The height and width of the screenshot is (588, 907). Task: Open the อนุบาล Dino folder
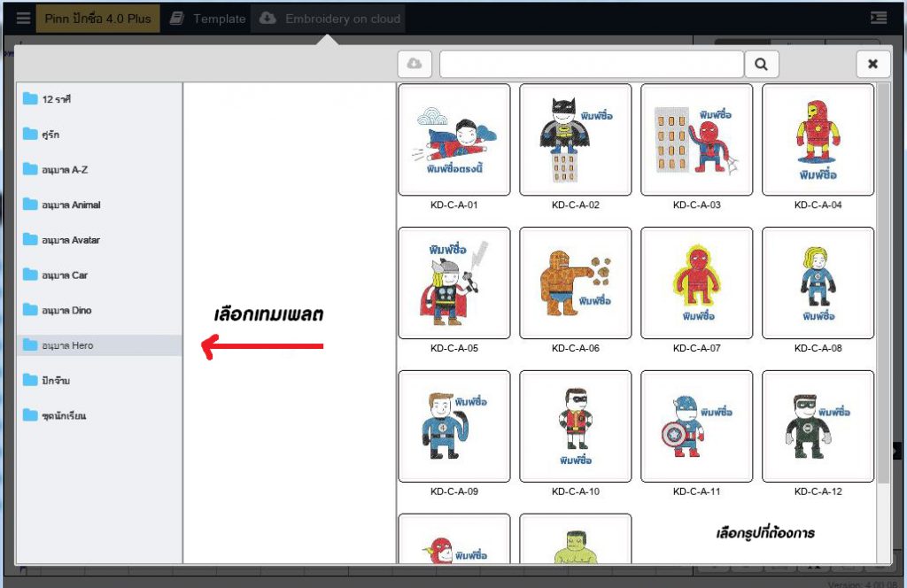[99, 311]
